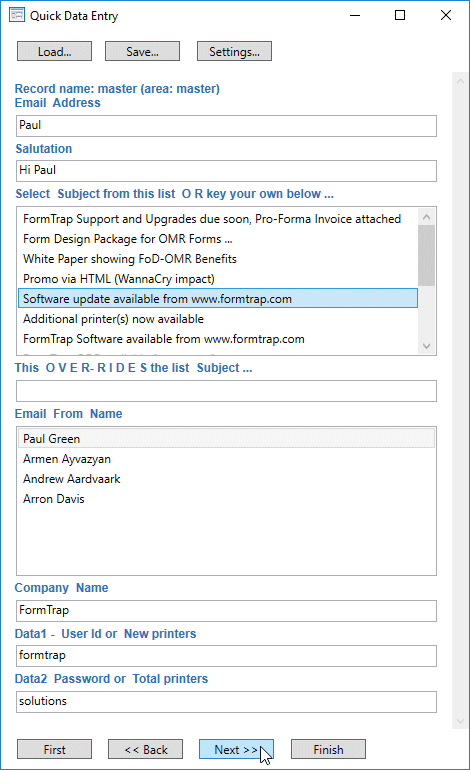Click the Data1 User Id field

point(226,656)
